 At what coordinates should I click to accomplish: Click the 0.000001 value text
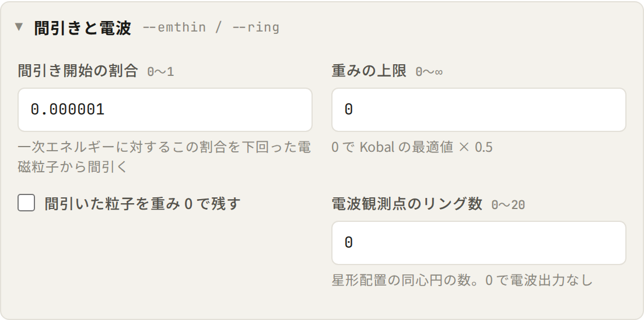point(68,110)
